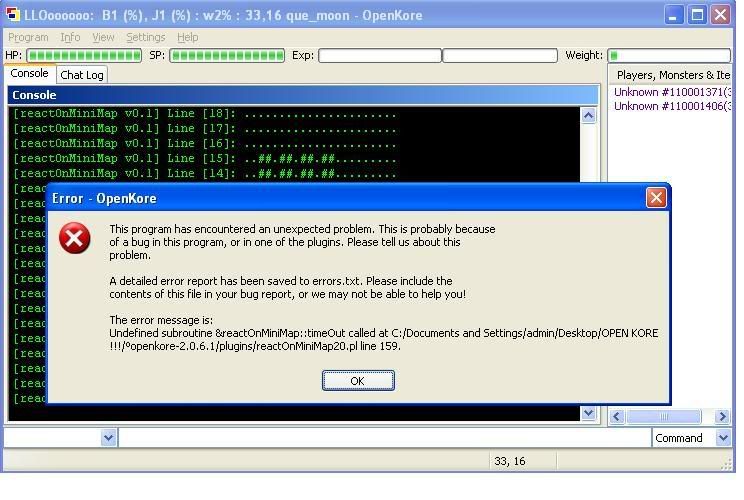Switch to the Chat Log tab
Screen dimensions: 744x500
pyautogui.click(x=82, y=75)
